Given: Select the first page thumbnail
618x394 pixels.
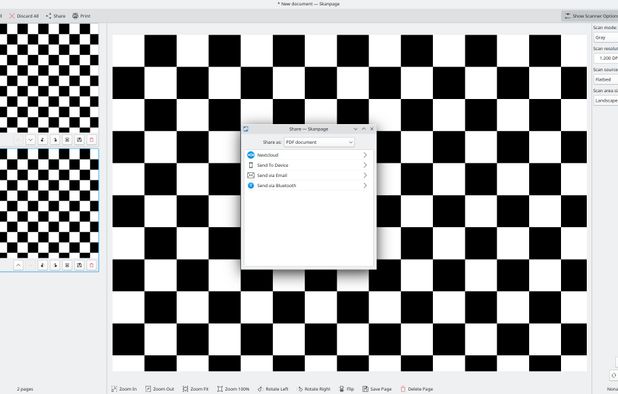Looking at the screenshot, I should tap(49, 78).
